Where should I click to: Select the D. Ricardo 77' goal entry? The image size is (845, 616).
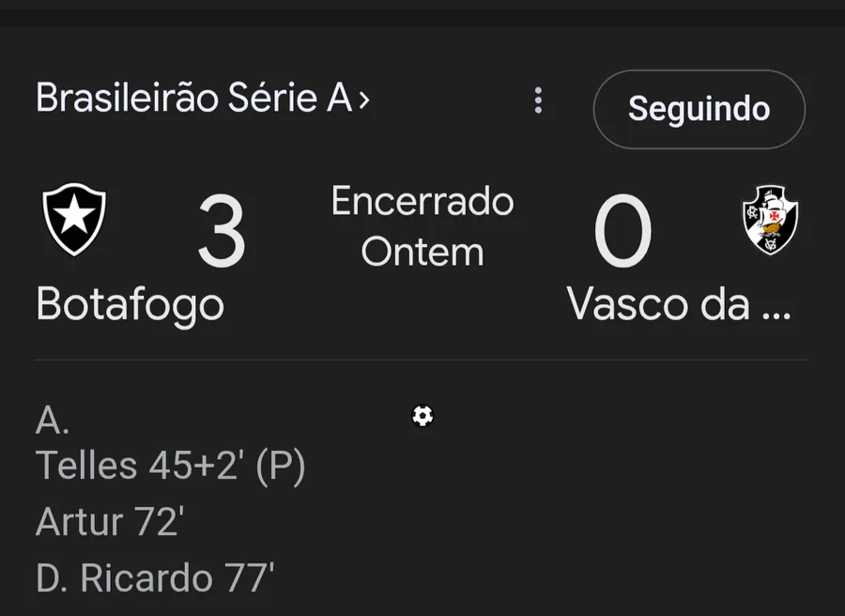(155, 578)
